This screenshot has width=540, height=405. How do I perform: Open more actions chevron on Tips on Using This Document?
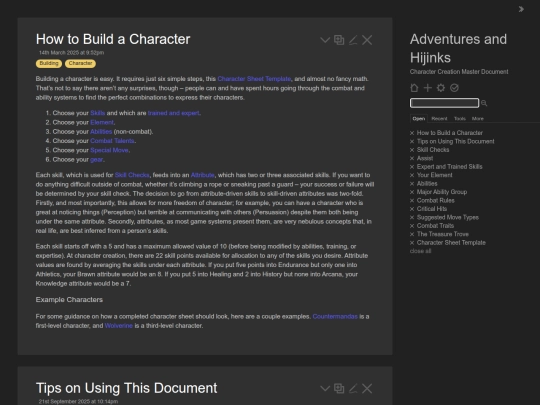(325, 388)
